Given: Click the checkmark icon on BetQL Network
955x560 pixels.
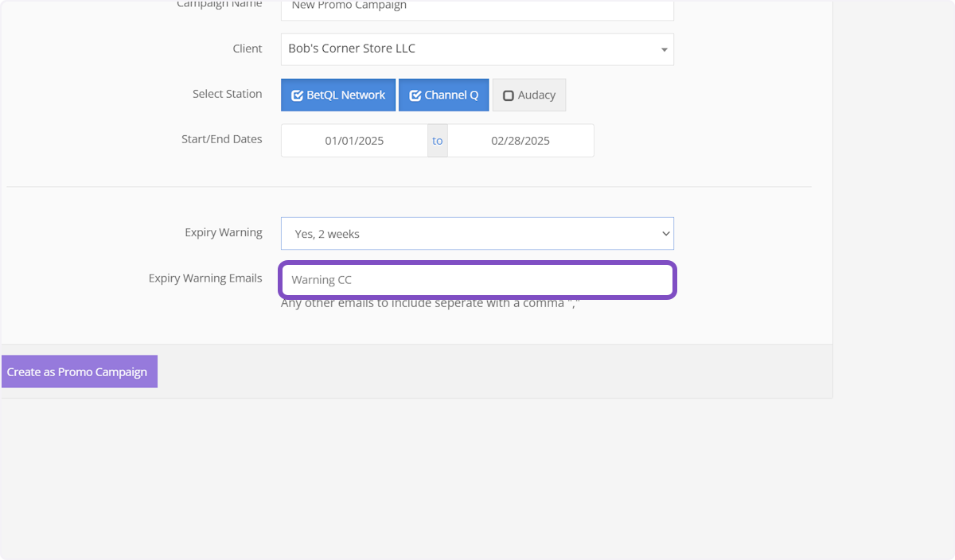Looking at the screenshot, I should point(297,95).
